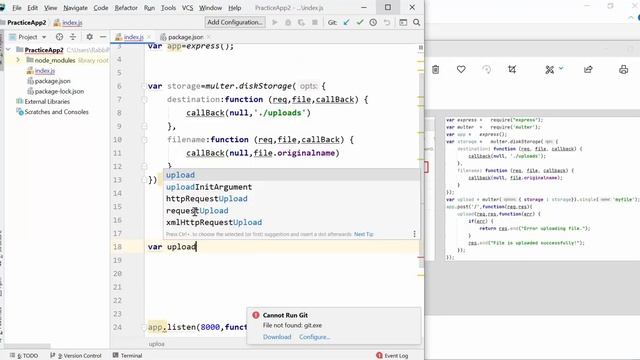Image resolution: width=640 pixels, height=360 pixels.
Task: Click Next Tip link in completion popup
Action: [364, 234]
